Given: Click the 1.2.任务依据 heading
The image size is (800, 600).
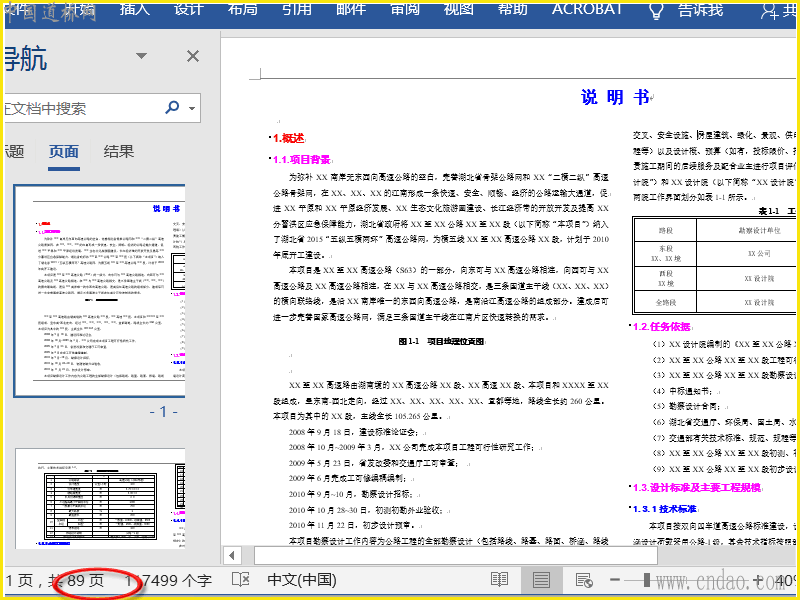Looking at the screenshot, I should point(662,327).
